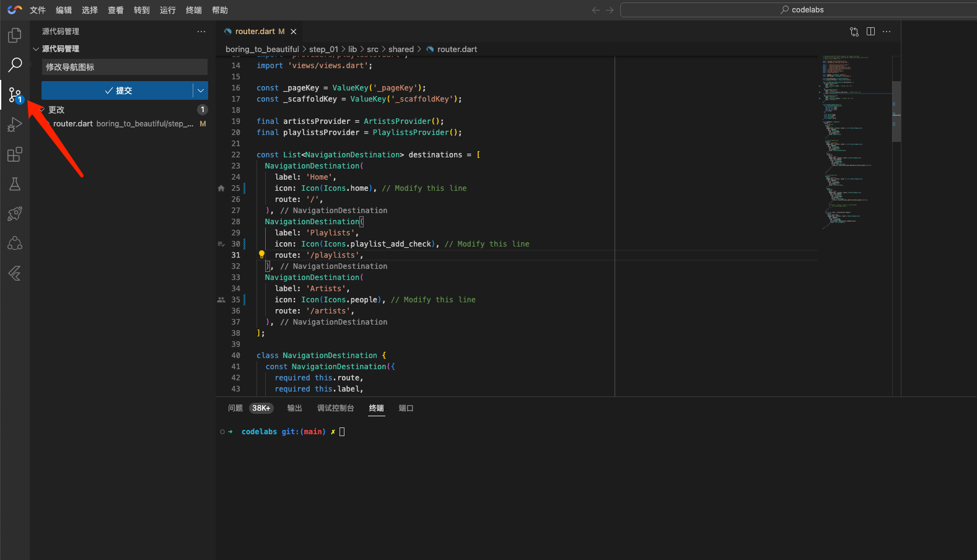Click the commit message field containing 修改导航图标
Viewport: 977px width, 560px height.
tap(125, 67)
